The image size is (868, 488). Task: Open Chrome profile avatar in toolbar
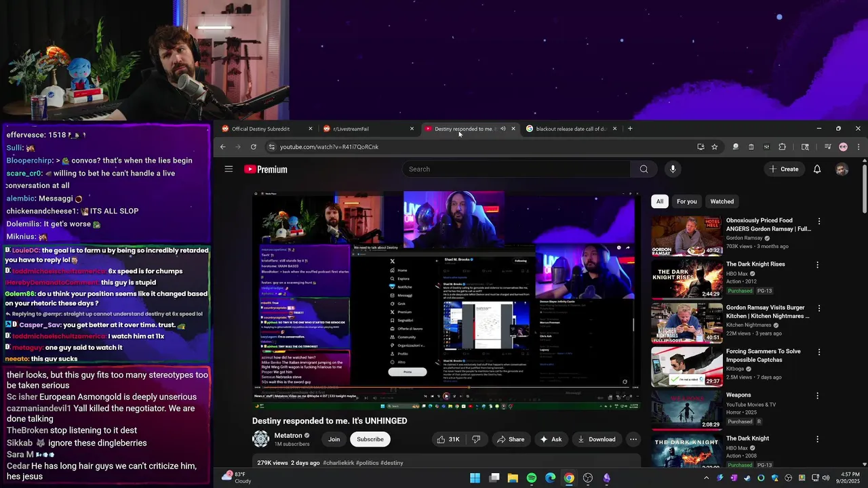(843, 146)
